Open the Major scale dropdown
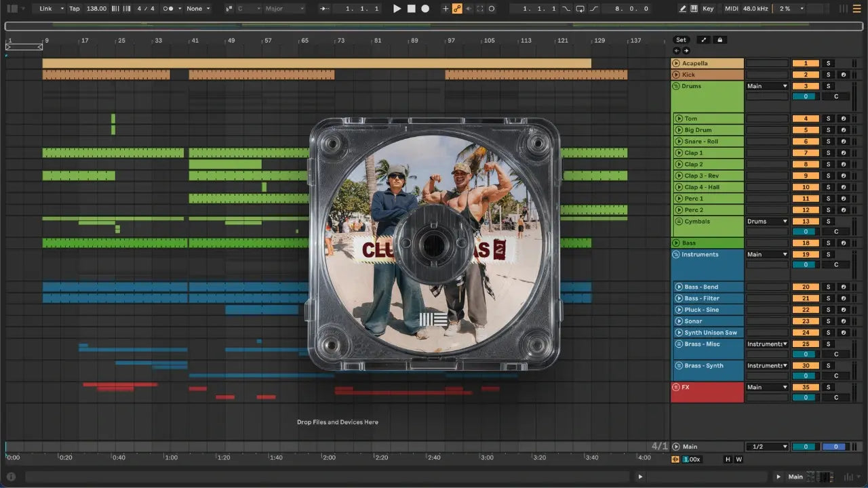The width and height of the screenshot is (868, 488). (x=285, y=9)
